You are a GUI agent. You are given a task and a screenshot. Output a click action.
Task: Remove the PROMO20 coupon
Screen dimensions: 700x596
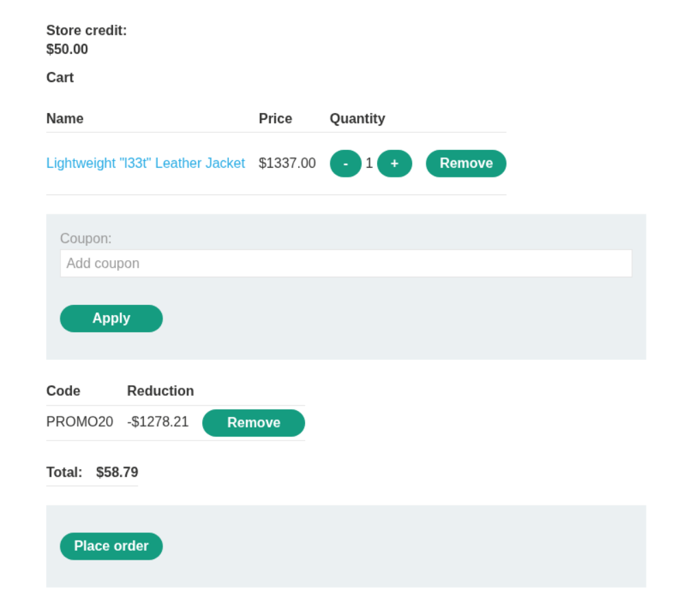pyautogui.click(x=253, y=423)
